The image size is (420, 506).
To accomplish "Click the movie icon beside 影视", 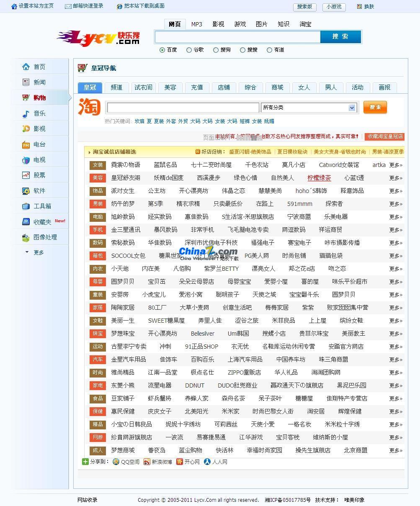I will coord(26,128).
